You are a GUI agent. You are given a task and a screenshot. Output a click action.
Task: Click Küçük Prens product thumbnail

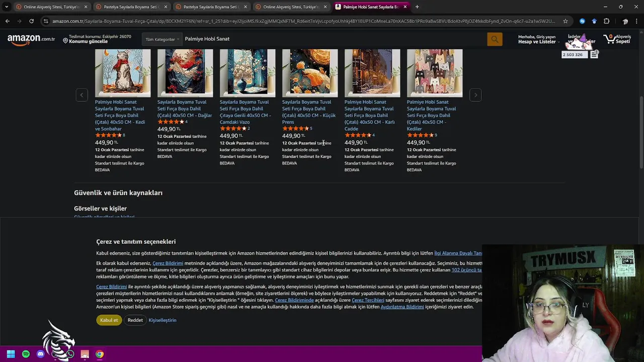pyautogui.click(x=310, y=73)
